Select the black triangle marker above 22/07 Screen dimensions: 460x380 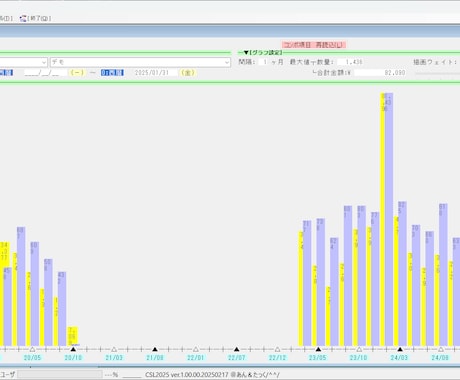click(x=237, y=349)
